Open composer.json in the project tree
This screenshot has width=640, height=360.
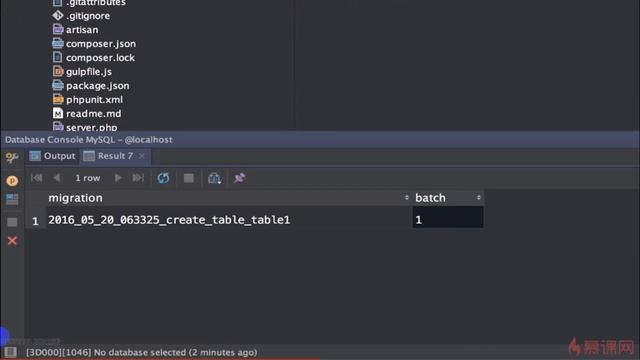pos(100,44)
